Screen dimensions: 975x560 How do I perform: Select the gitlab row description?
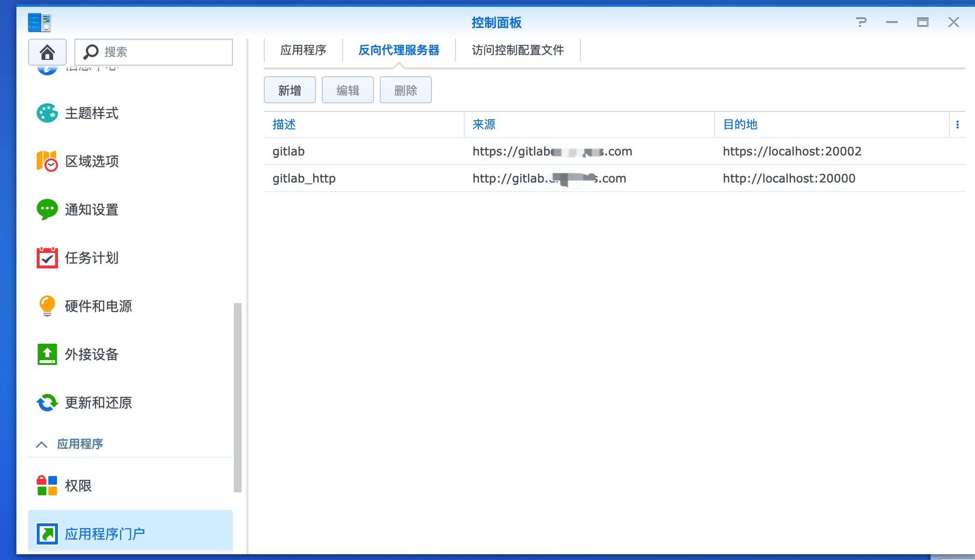click(288, 152)
